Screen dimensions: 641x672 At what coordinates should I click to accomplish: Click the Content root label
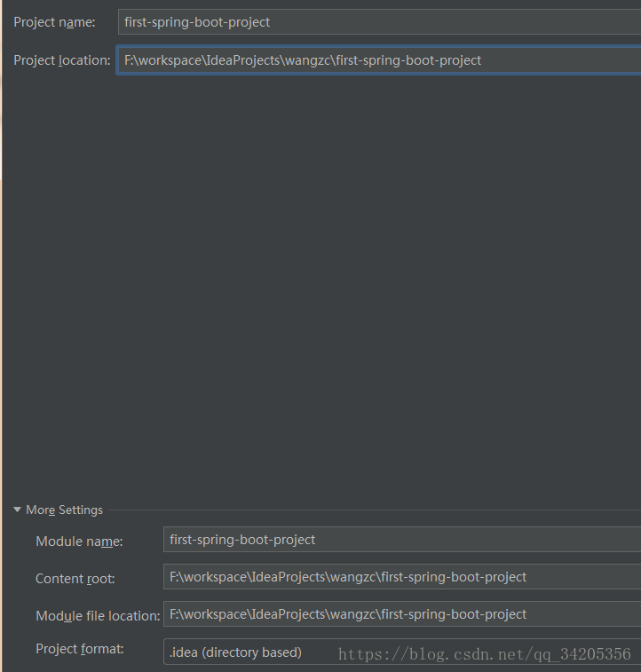[75, 579]
